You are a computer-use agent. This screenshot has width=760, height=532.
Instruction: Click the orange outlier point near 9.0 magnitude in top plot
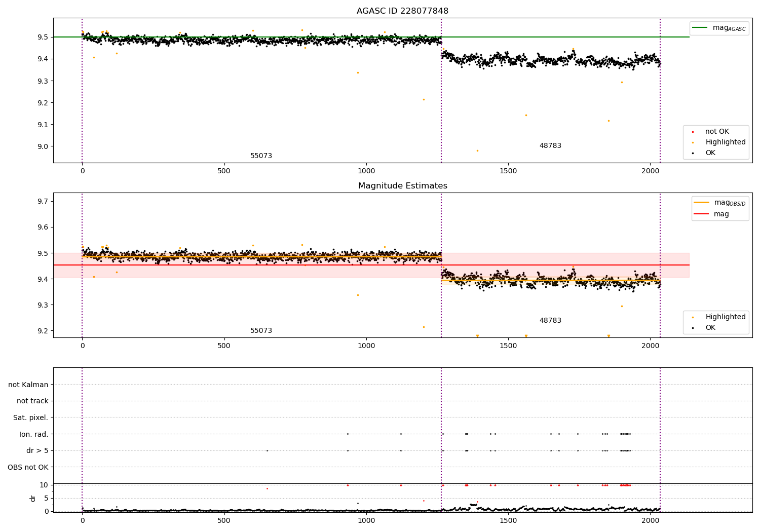click(x=477, y=150)
